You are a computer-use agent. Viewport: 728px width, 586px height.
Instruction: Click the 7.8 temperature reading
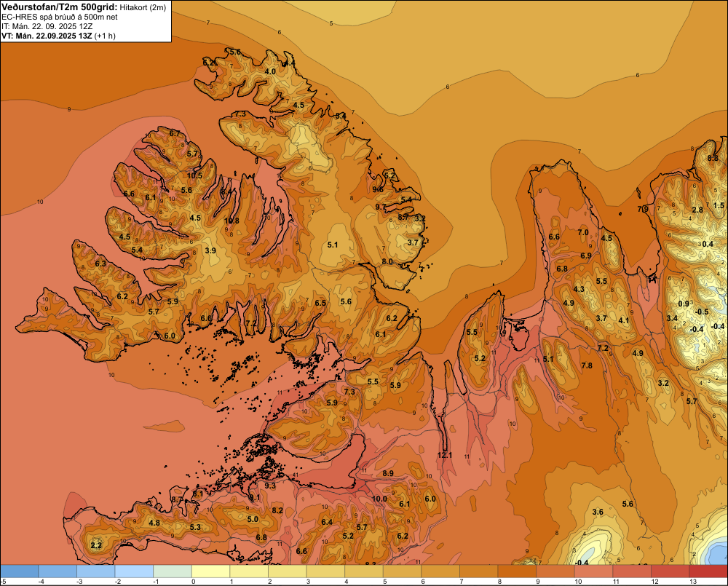[x=587, y=365]
